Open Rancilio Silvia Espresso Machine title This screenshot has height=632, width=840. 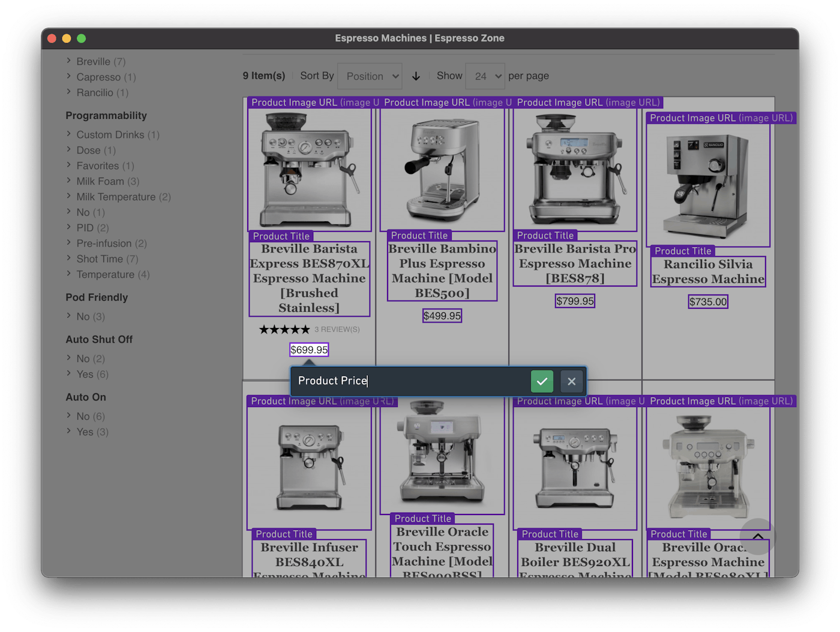click(708, 272)
